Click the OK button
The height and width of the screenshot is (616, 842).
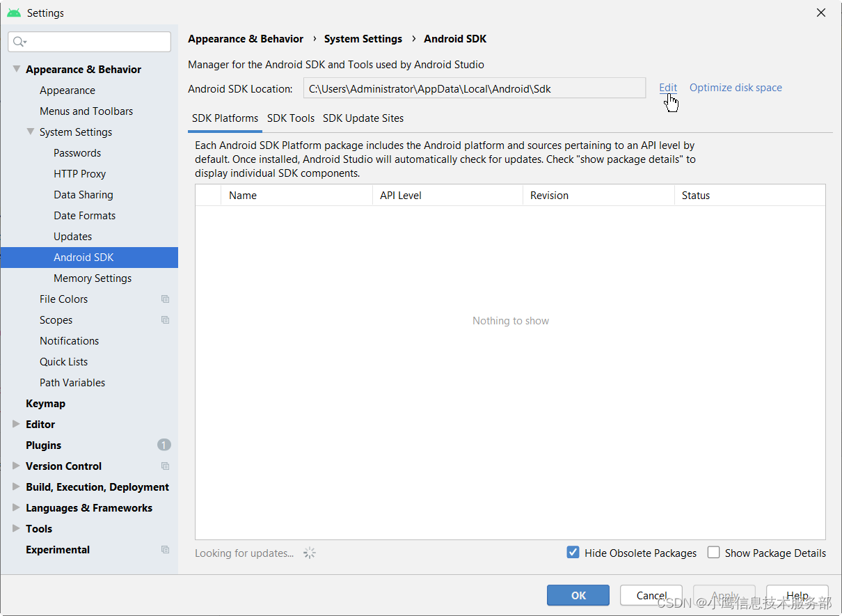(x=578, y=595)
